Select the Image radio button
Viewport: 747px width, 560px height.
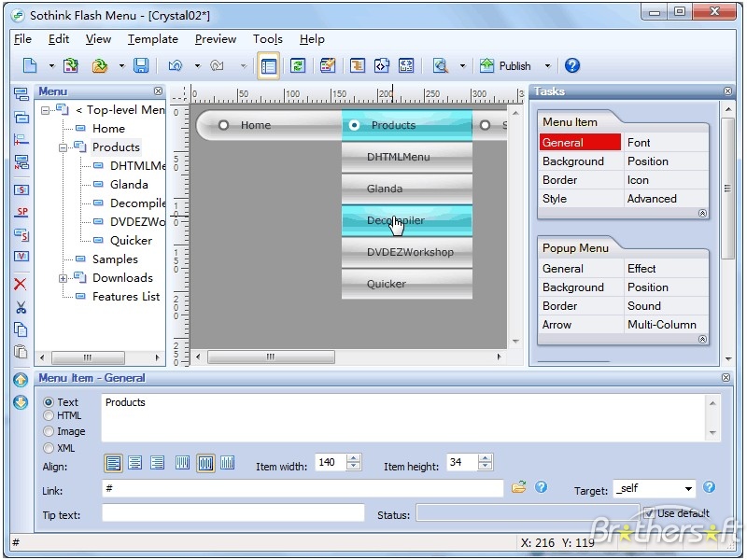[x=49, y=431]
